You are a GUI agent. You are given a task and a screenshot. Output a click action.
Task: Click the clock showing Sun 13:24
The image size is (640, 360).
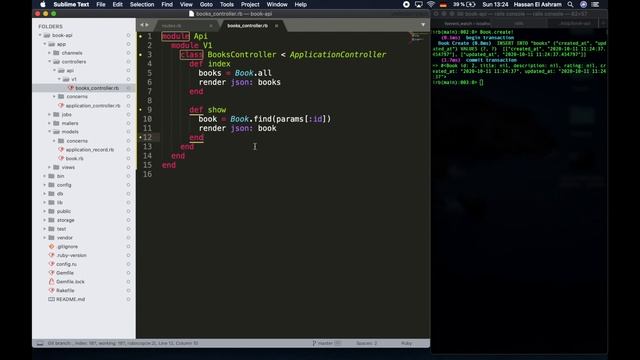495,4
